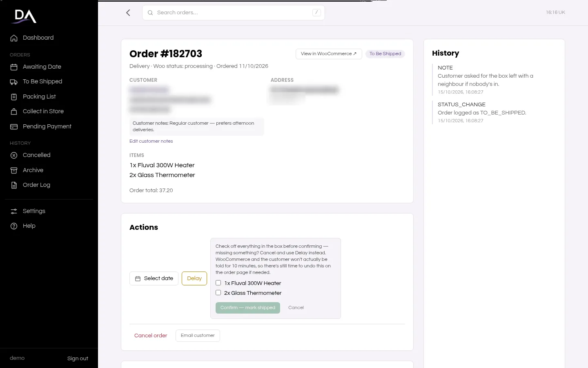Click the Delay button

(194, 278)
